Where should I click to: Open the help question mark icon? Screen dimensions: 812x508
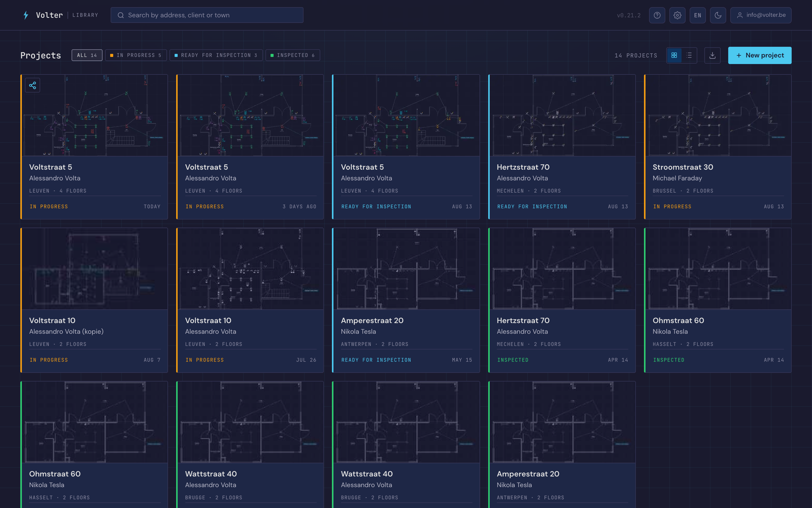657,15
